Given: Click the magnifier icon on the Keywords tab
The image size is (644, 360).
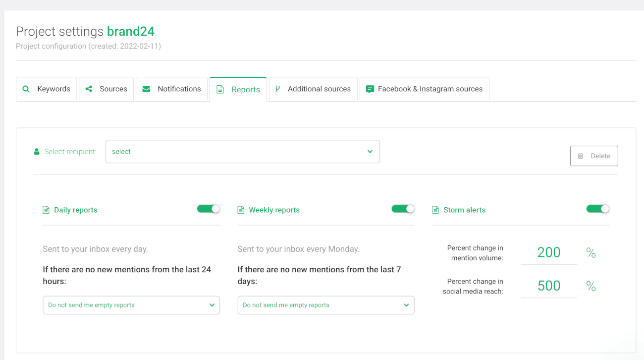Looking at the screenshot, I should pyautogui.click(x=26, y=89).
